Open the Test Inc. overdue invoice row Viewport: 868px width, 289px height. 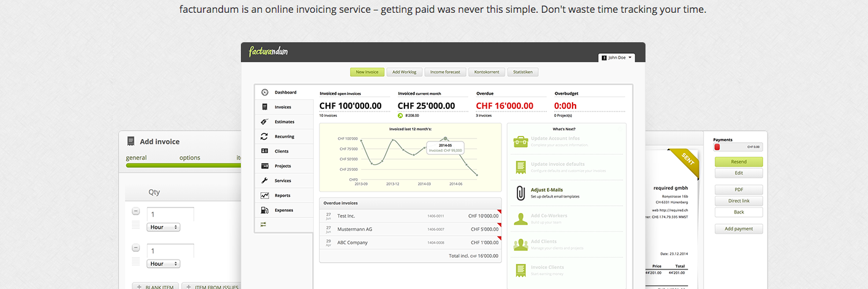pyautogui.click(x=411, y=216)
